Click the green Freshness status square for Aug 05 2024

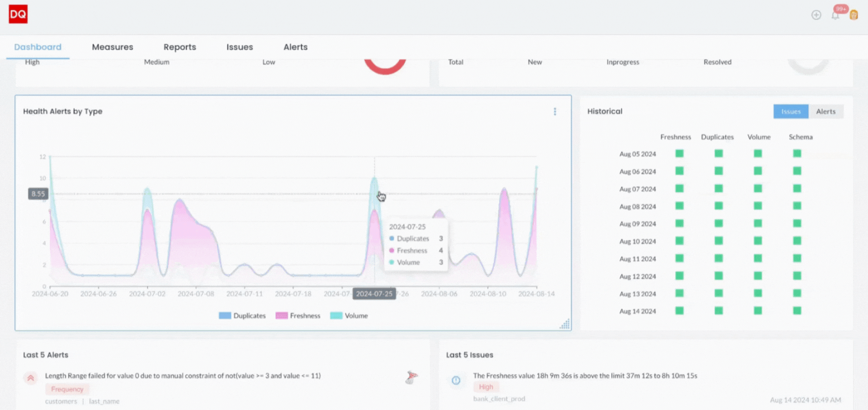(x=679, y=153)
